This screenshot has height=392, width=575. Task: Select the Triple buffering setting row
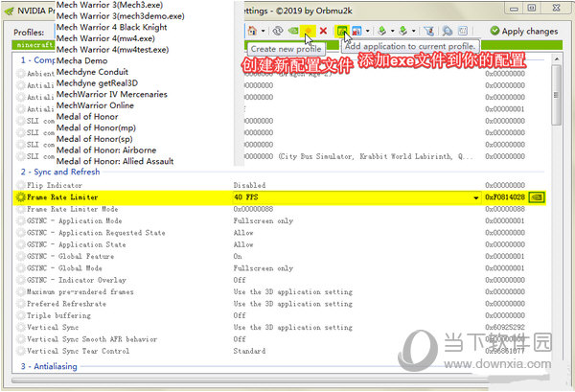tap(281, 315)
